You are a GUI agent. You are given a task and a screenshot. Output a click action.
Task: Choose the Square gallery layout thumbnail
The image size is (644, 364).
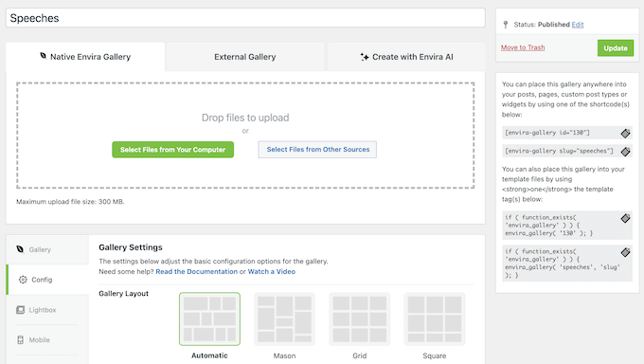(435, 319)
